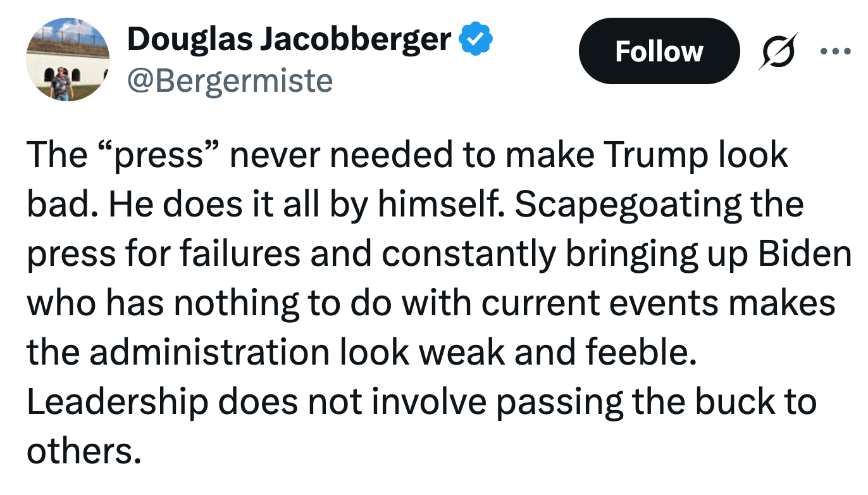The image size is (868, 495).
Task: Click the word "Leadership" in the tweet
Action: (x=116, y=402)
